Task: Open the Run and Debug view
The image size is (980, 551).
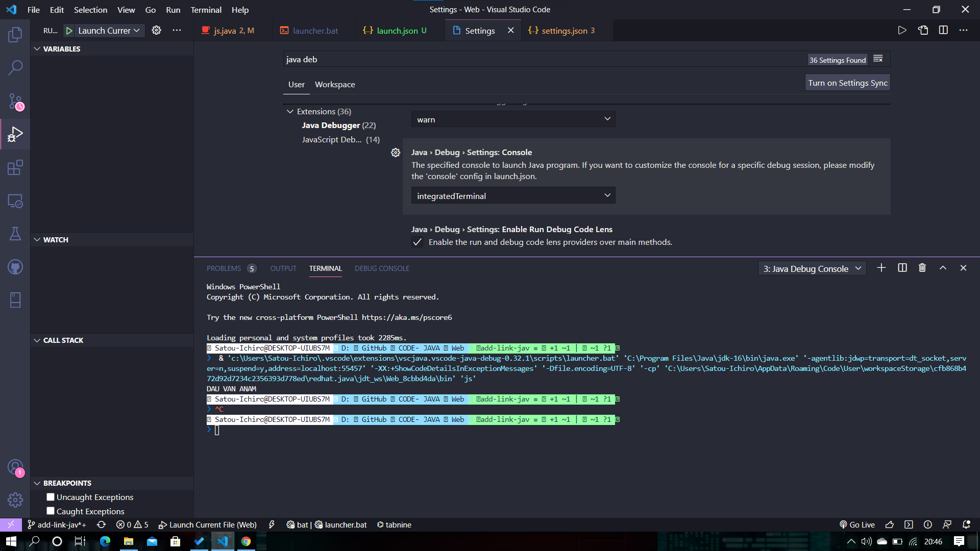Action: point(15,135)
